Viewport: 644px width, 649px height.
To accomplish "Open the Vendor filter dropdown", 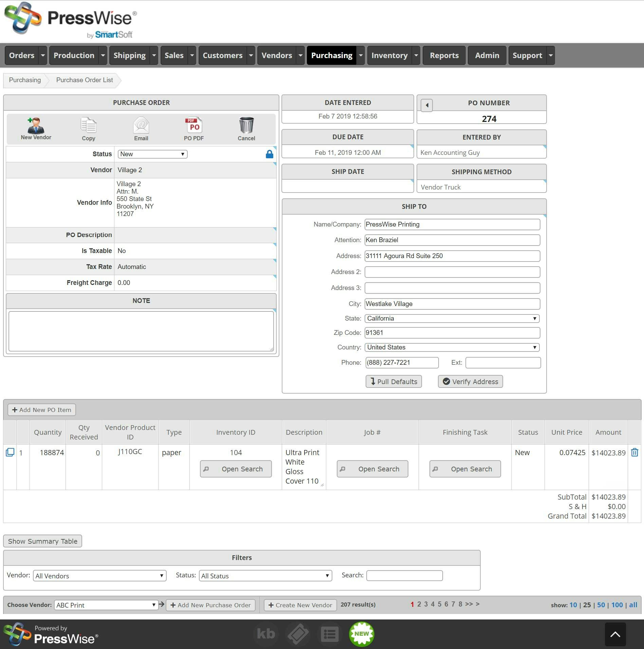I will pyautogui.click(x=99, y=576).
